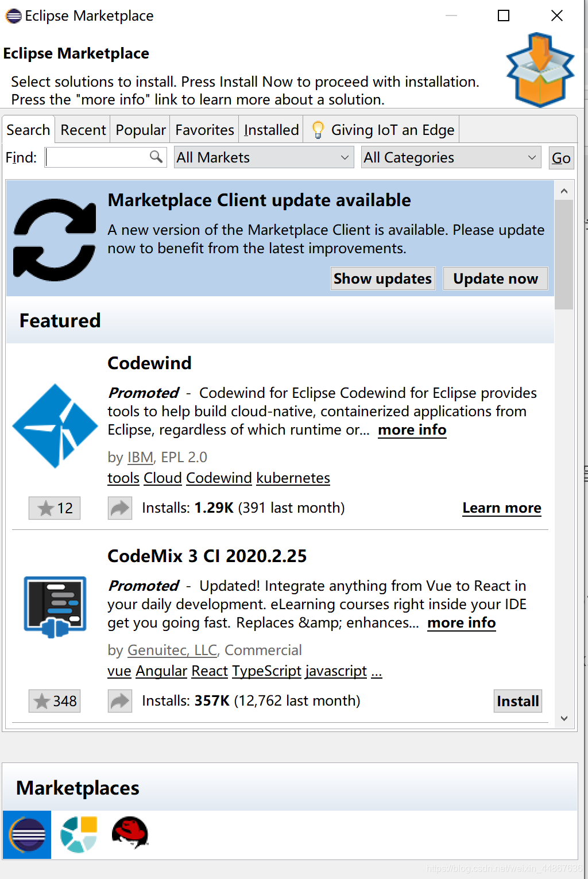Switch to the Favorites tab
Screen dimensions: 588x879
204,130
